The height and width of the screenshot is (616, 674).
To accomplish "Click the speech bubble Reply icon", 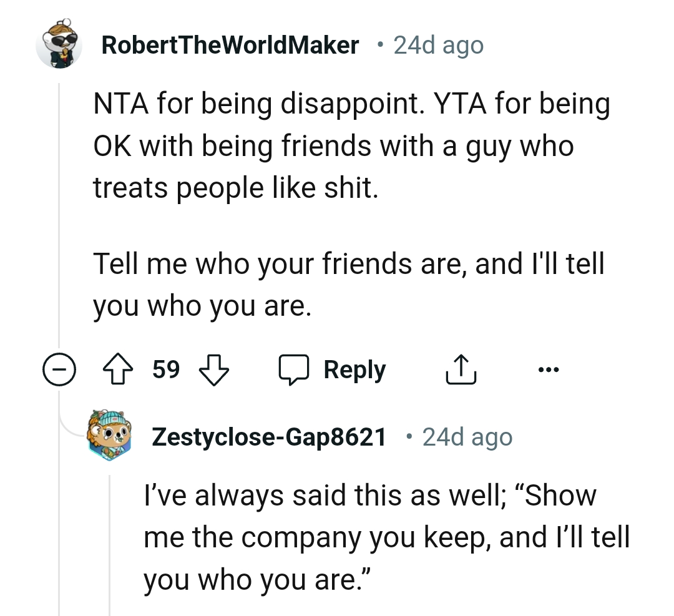I will 295,369.
